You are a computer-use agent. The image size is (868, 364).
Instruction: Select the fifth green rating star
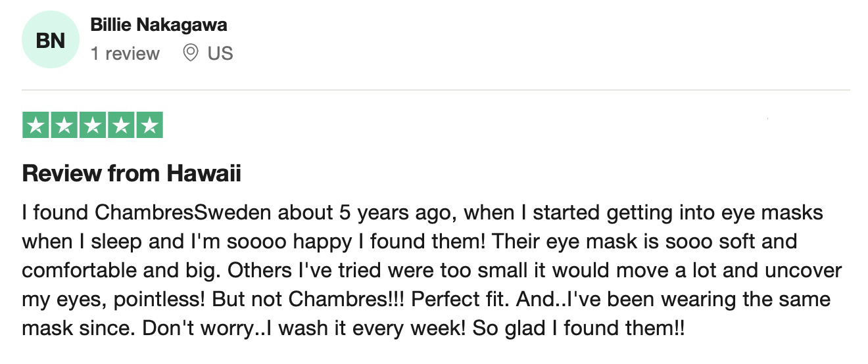[x=149, y=125]
